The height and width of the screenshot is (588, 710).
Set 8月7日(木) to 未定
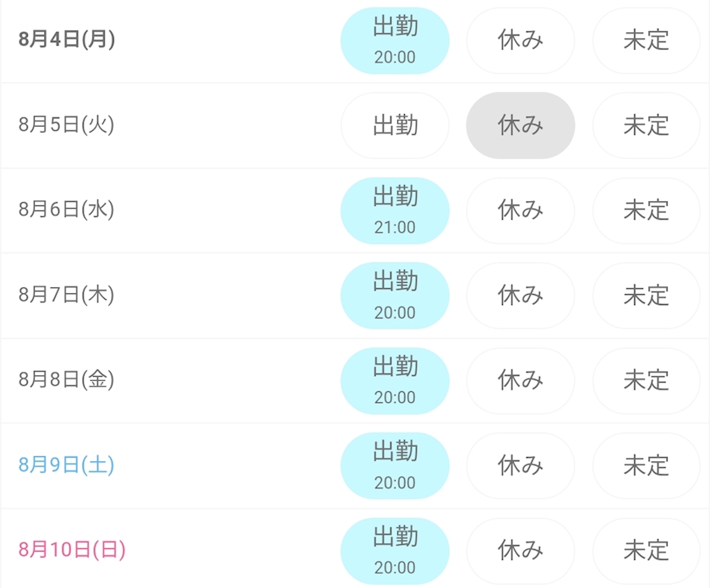647,296
